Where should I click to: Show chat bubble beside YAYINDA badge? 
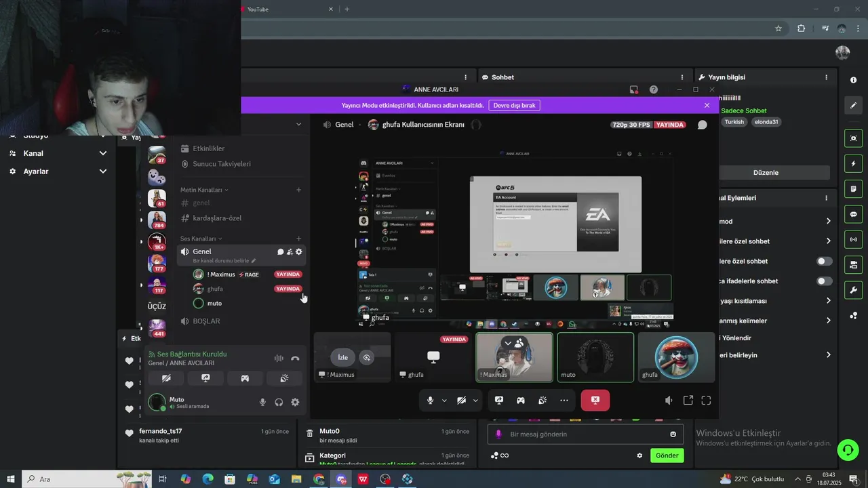703,125
